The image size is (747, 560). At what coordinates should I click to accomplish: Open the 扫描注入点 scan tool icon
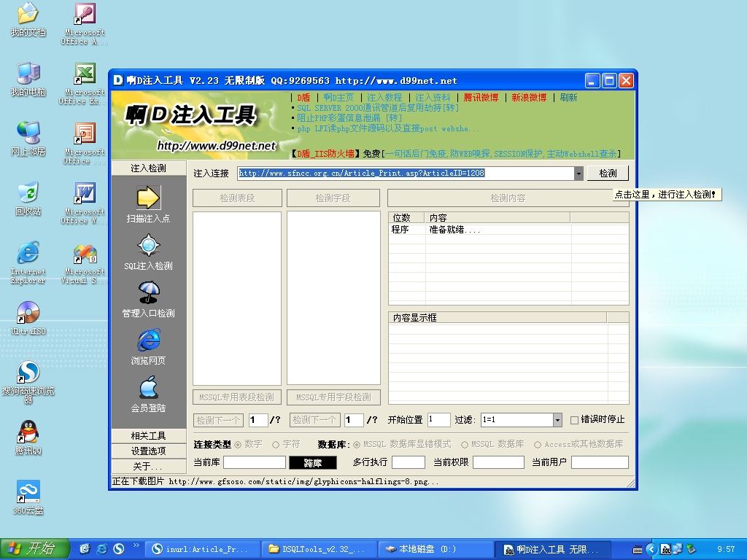click(x=149, y=198)
